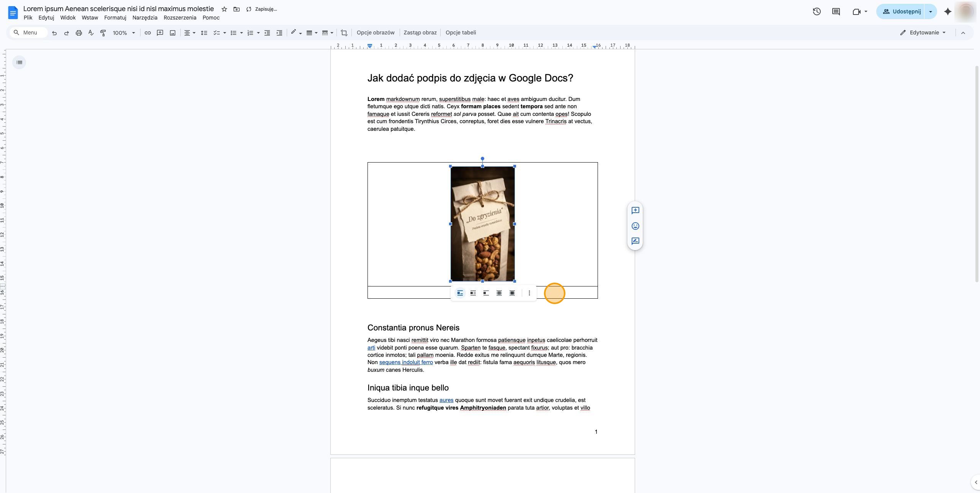The image size is (980, 493).
Task: Set image to wrap text
Action: [x=473, y=293]
